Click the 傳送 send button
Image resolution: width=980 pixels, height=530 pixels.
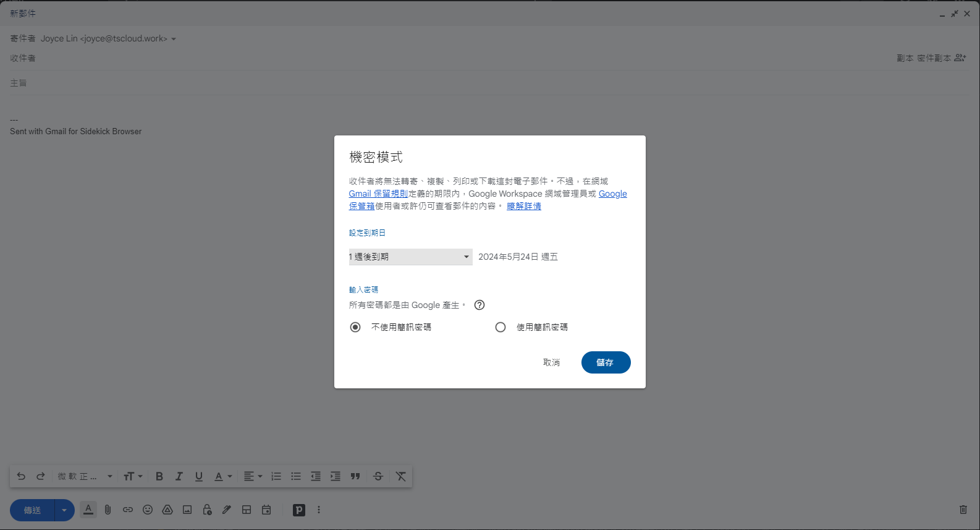point(32,510)
